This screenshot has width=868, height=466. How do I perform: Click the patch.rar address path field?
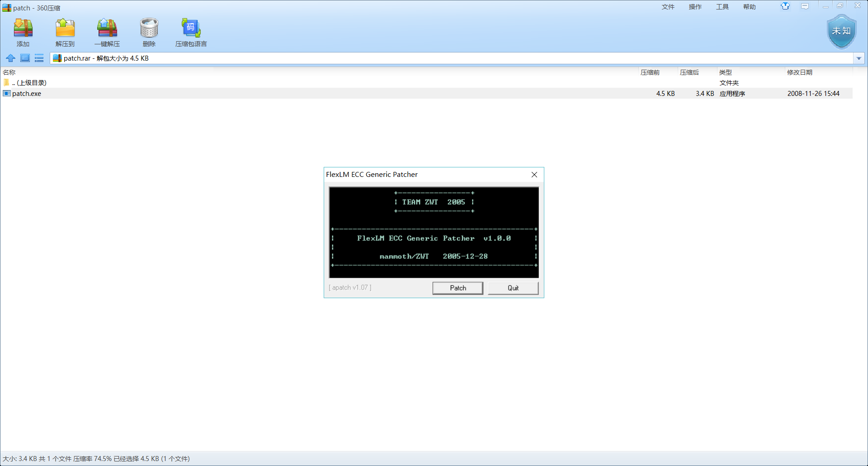(x=452, y=58)
